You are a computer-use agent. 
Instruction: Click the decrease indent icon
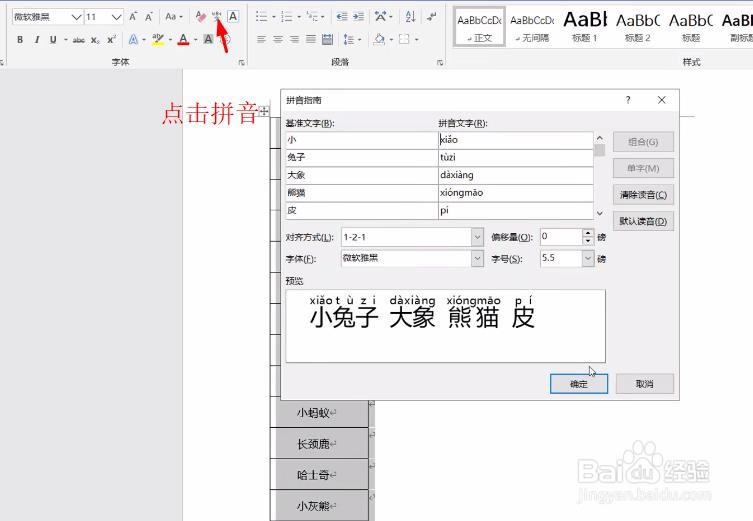pyautogui.click(x=342, y=17)
